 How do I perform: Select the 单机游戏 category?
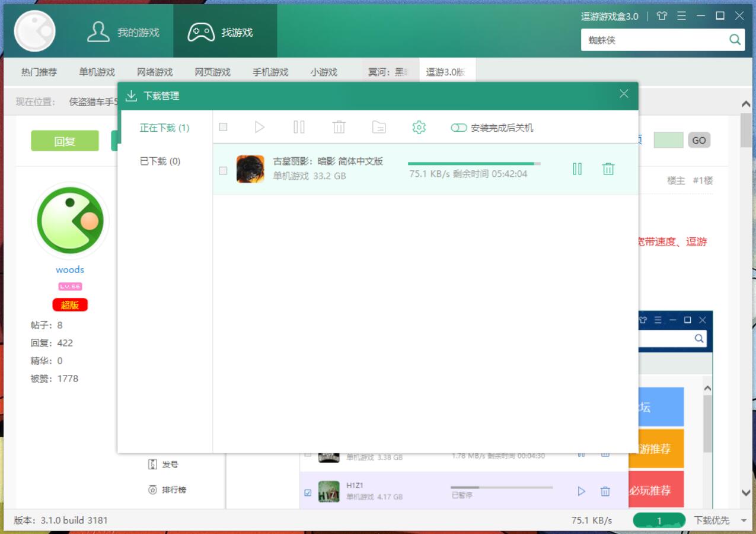click(x=97, y=72)
